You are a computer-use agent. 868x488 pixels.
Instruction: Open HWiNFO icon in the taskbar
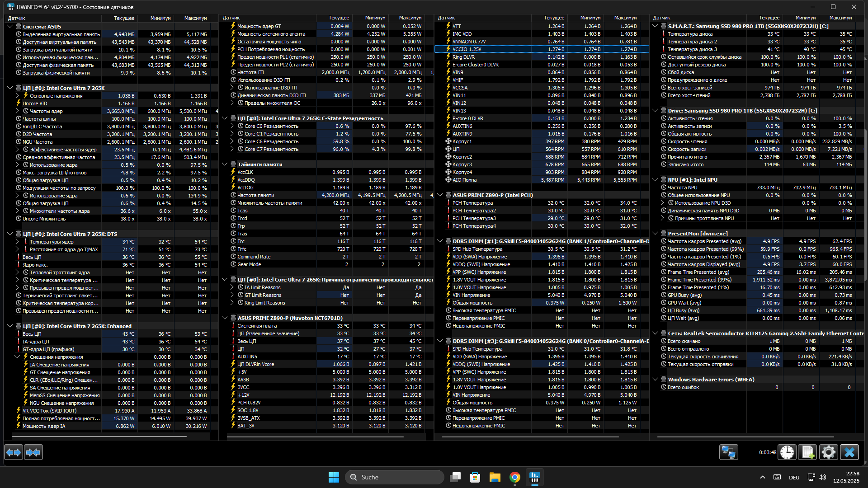pyautogui.click(x=535, y=477)
